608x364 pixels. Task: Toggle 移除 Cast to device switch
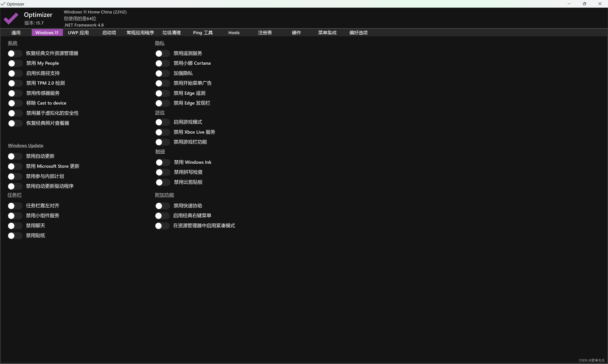[15, 103]
